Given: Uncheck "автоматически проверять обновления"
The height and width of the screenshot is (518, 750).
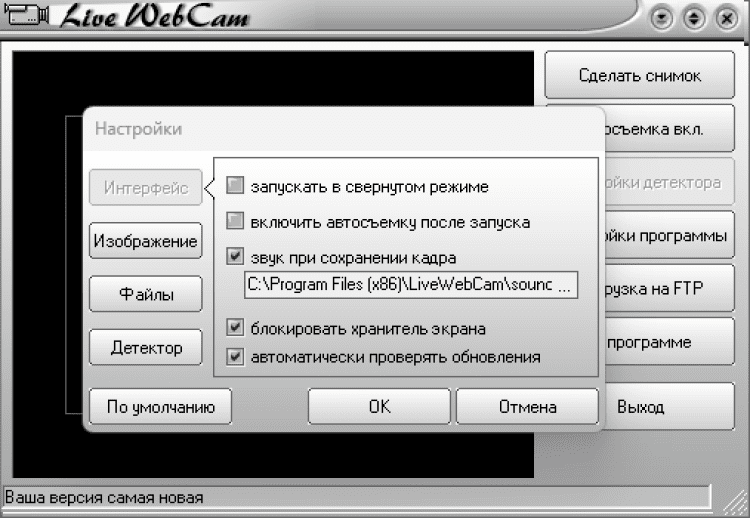Looking at the screenshot, I should pos(235,356).
